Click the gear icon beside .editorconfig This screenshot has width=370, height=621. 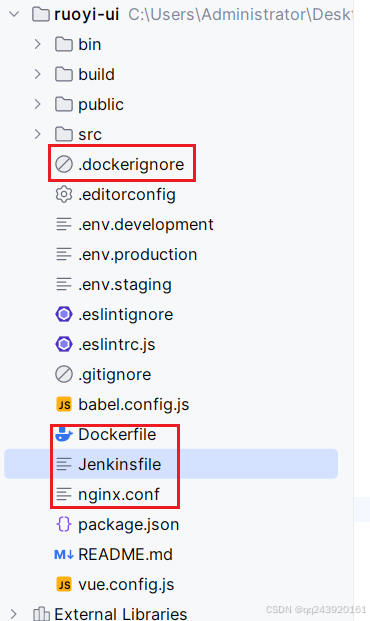click(64, 194)
